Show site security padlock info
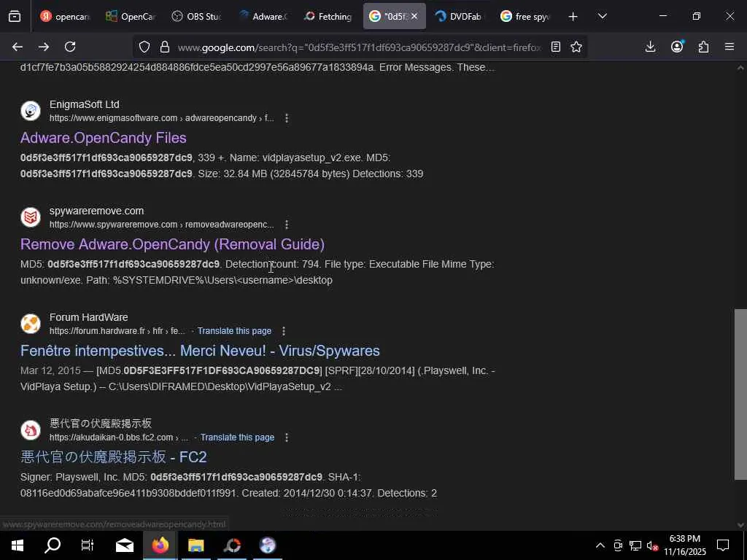 pyautogui.click(x=165, y=47)
